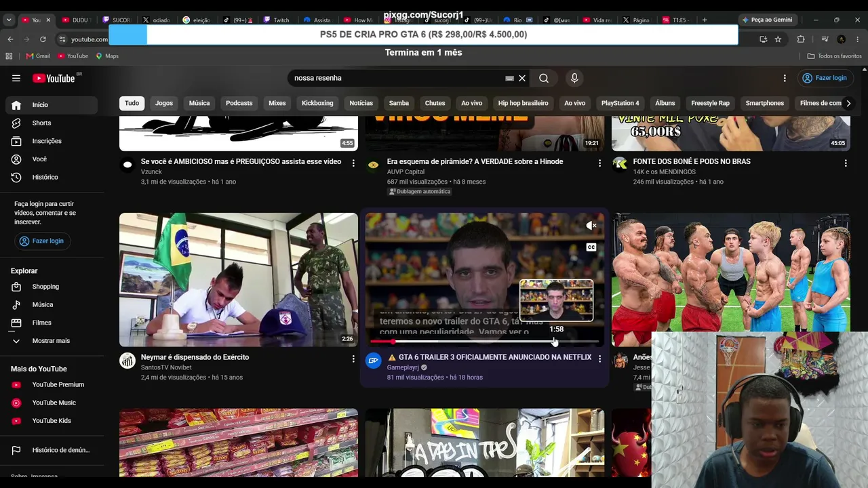Open Maps bookmark in bookmarks bar
The image size is (868, 488).
(107, 56)
